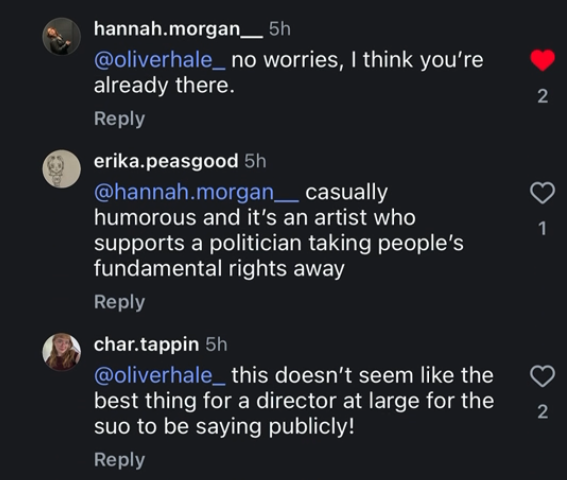This screenshot has height=480, width=567.
Task: Tap erika.peasgood username
Action: coord(166,161)
